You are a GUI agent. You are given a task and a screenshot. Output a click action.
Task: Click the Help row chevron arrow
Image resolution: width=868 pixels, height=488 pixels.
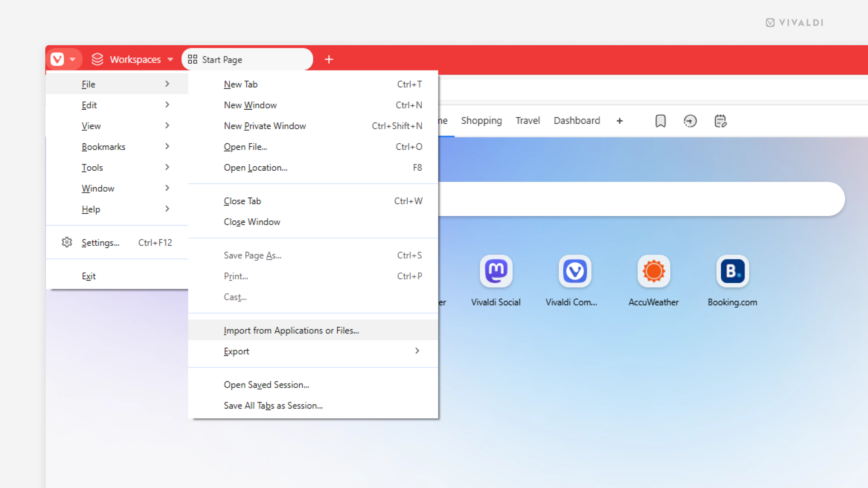click(x=167, y=208)
